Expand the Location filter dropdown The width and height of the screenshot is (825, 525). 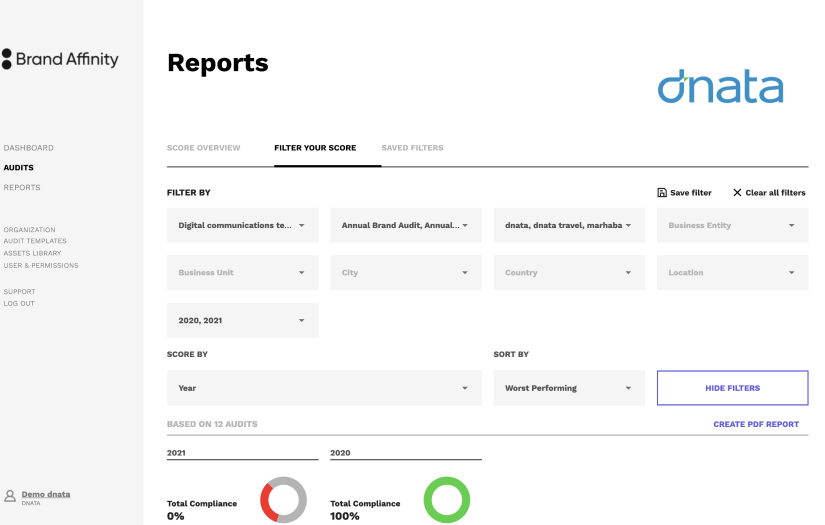[x=732, y=272]
